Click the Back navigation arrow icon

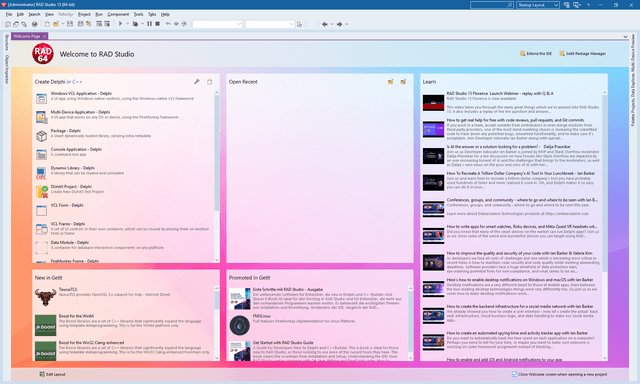click(x=324, y=24)
